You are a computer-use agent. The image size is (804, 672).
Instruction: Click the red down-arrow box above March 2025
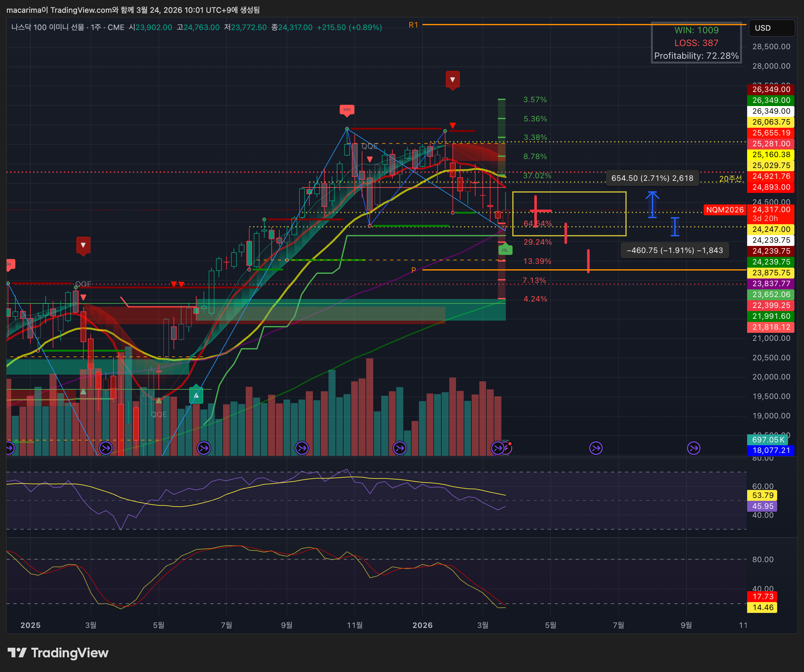pyautogui.click(x=83, y=245)
